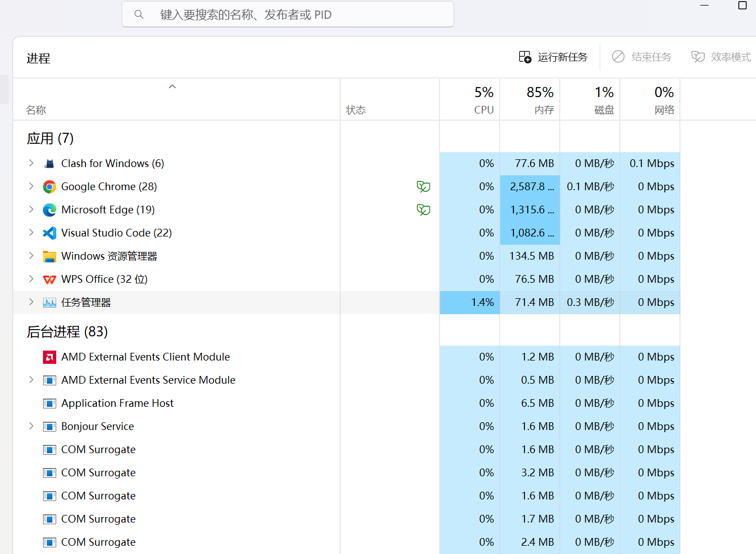Click the Microsoft Edge icon
The width and height of the screenshot is (756, 554).
pyautogui.click(x=50, y=210)
